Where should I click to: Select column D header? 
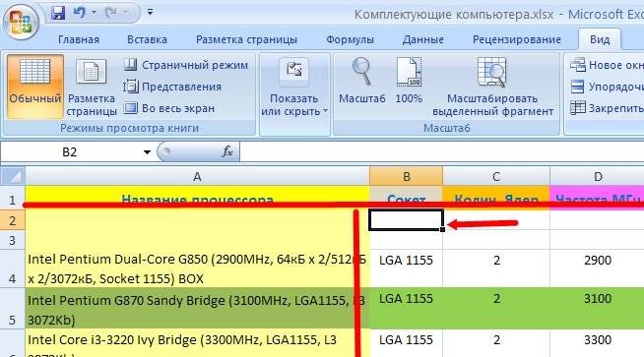597,176
